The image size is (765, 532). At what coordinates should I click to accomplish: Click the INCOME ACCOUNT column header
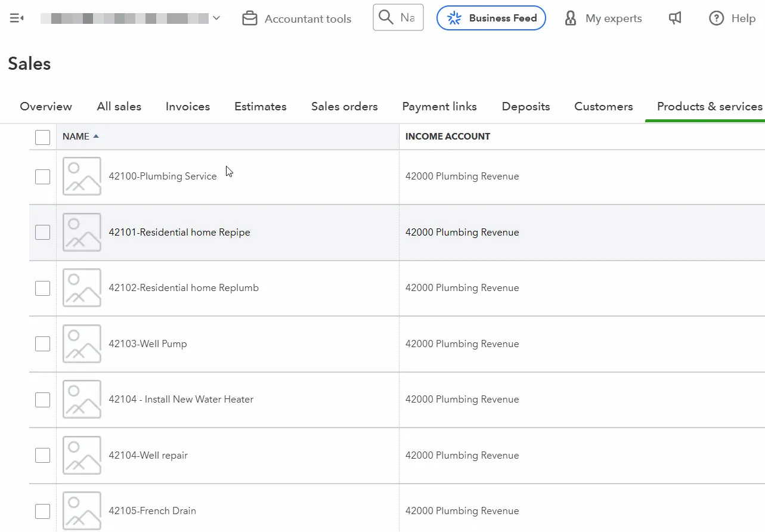pyautogui.click(x=448, y=137)
